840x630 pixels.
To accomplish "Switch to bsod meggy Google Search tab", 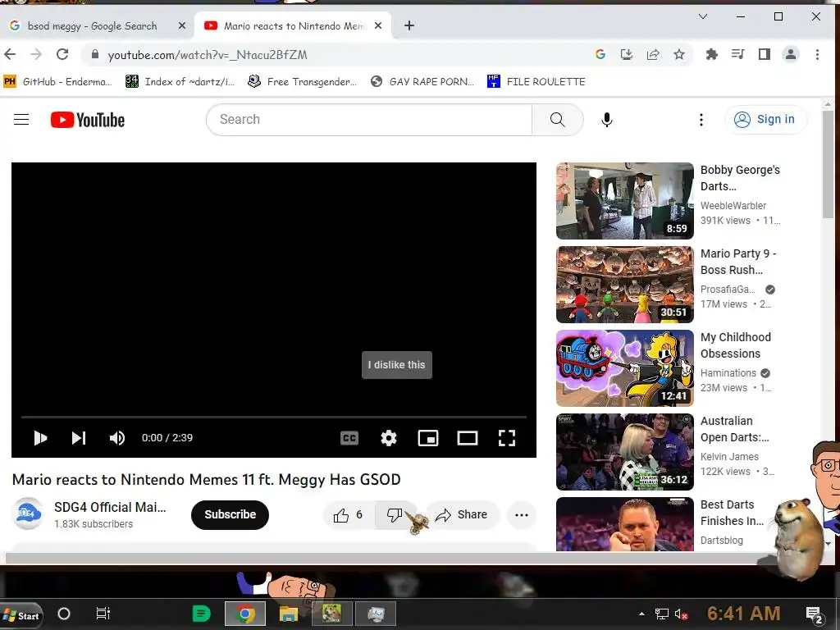I will (x=91, y=25).
